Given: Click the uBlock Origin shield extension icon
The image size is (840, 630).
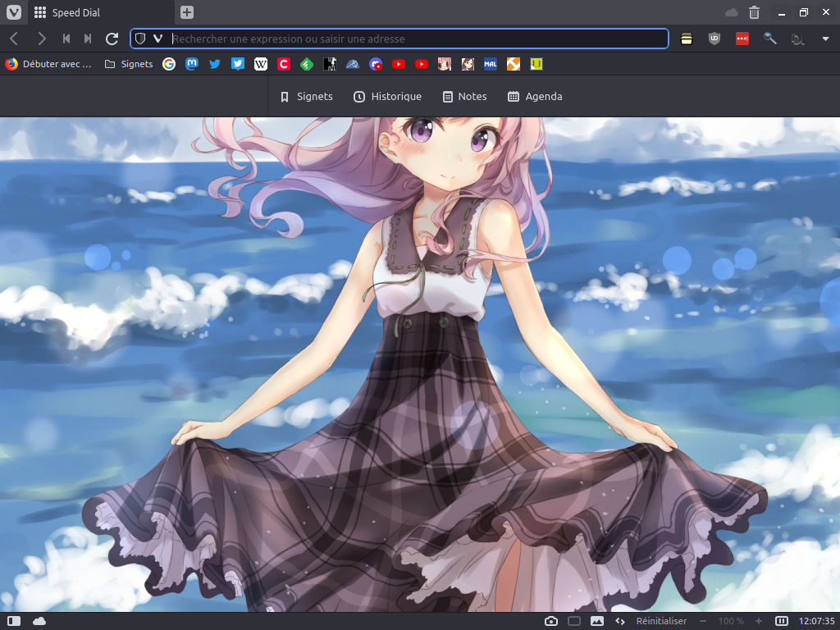Looking at the screenshot, I should (x=714, y=39).
